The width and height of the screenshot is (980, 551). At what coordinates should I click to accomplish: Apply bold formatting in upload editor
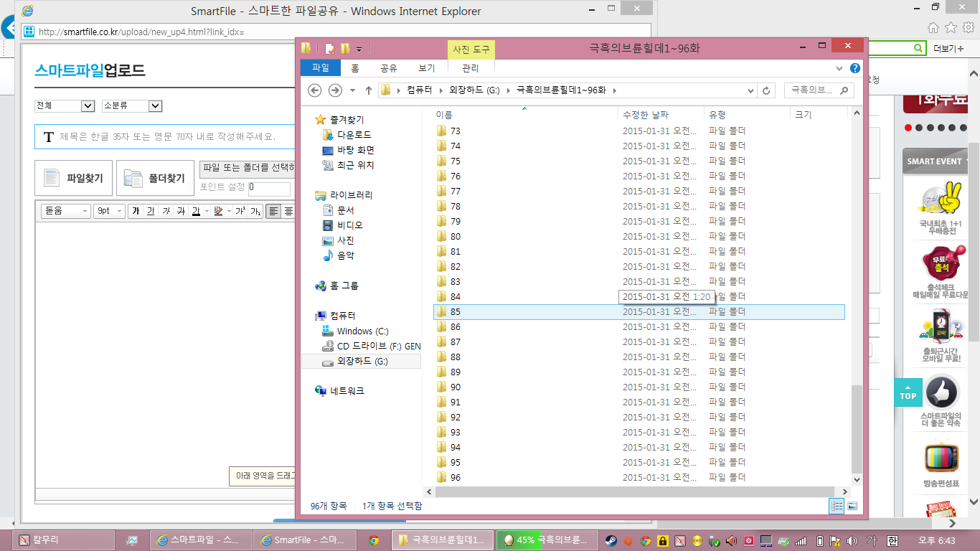point(135,211)
